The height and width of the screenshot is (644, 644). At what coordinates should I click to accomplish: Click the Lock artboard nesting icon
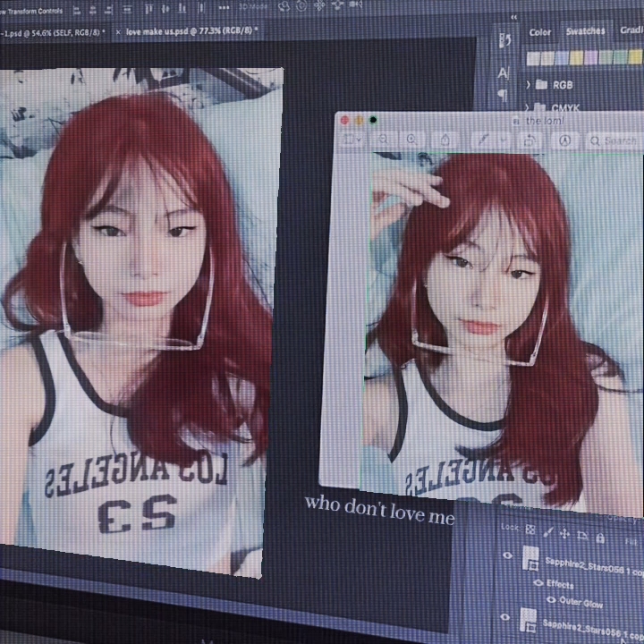(x=582, y=536)
